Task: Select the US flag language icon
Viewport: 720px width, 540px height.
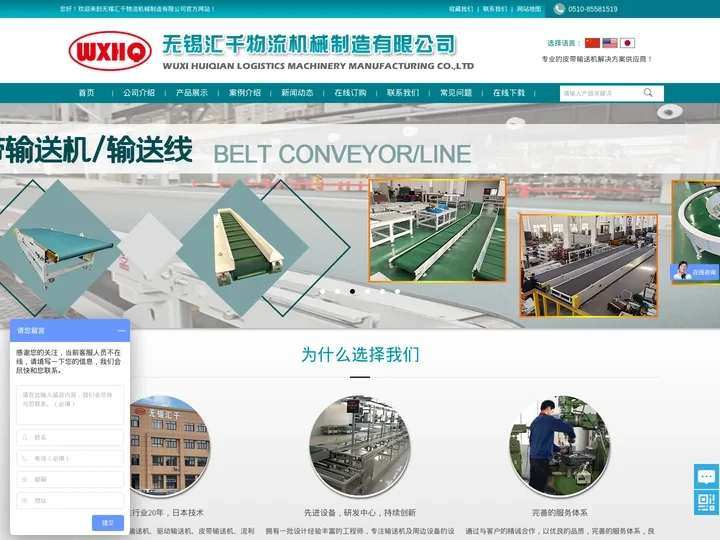Action: pos(610,43)
